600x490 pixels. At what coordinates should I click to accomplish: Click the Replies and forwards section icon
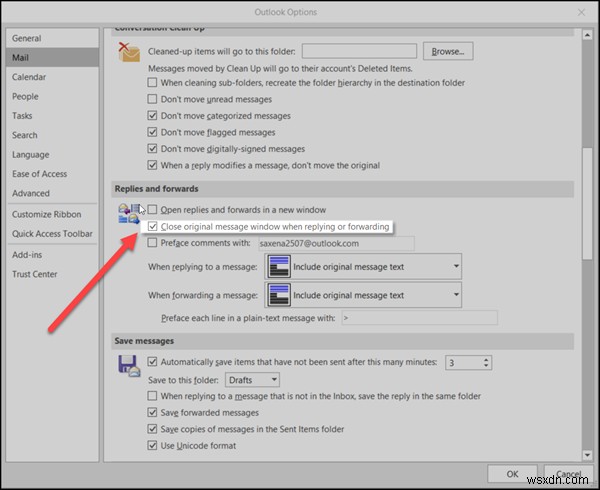pos(129,214)
